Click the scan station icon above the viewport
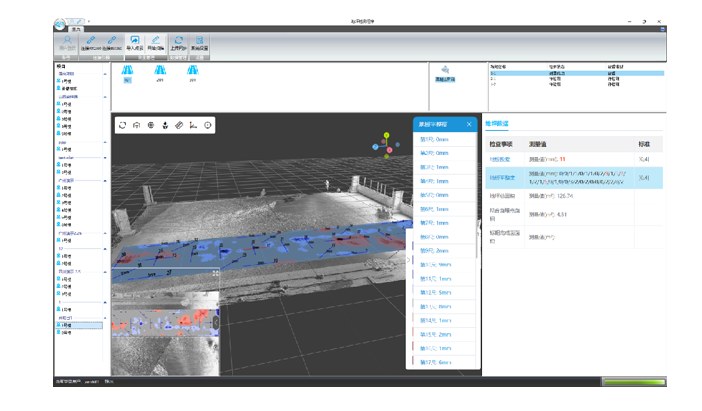This screenshot has width=702, height=411. coord(445,73)
